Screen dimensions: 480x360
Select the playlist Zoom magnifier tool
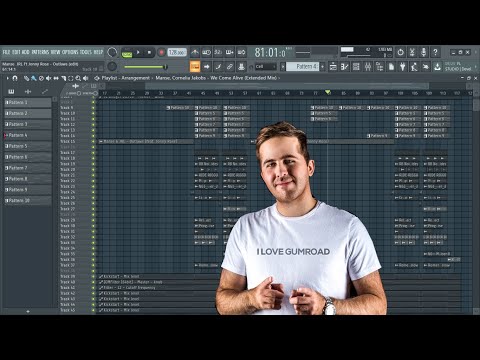[78, 78]
